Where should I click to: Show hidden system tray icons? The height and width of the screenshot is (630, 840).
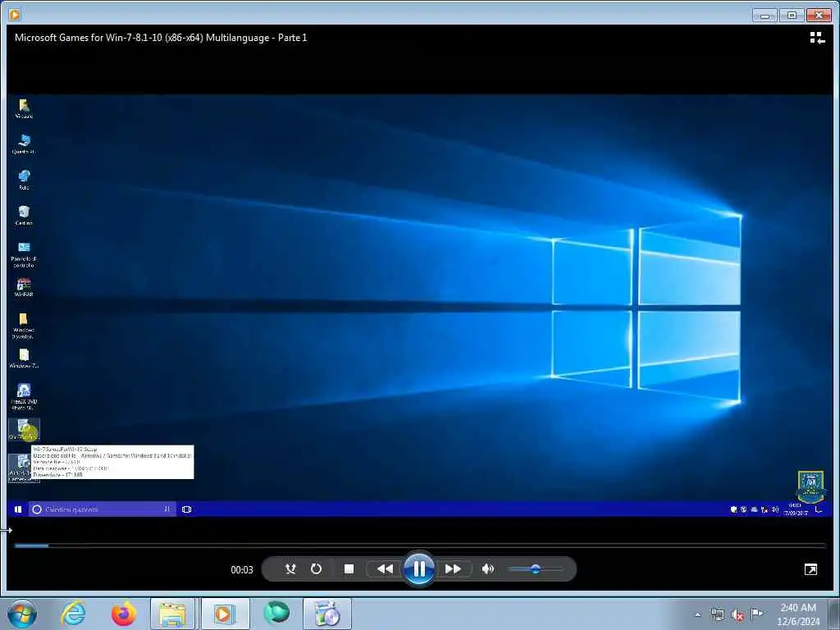pos(697,614)
